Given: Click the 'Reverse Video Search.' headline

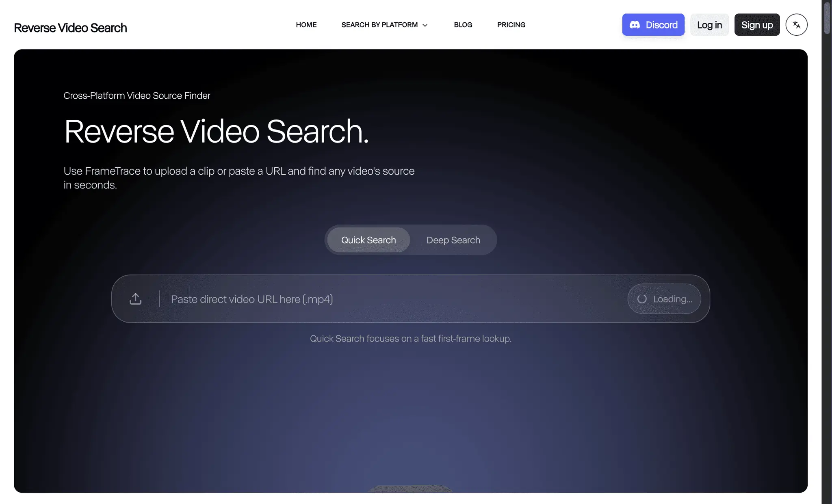Looking at the screenshot, I should (x=217, y=131).
